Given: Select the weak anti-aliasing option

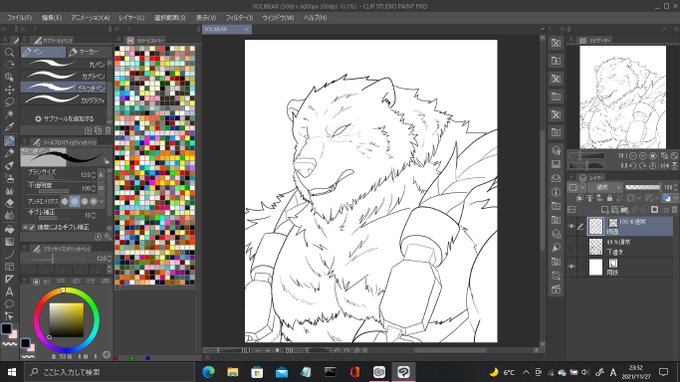Looking at the screenshot, I should pyautogui.click(x=75, y=201).
